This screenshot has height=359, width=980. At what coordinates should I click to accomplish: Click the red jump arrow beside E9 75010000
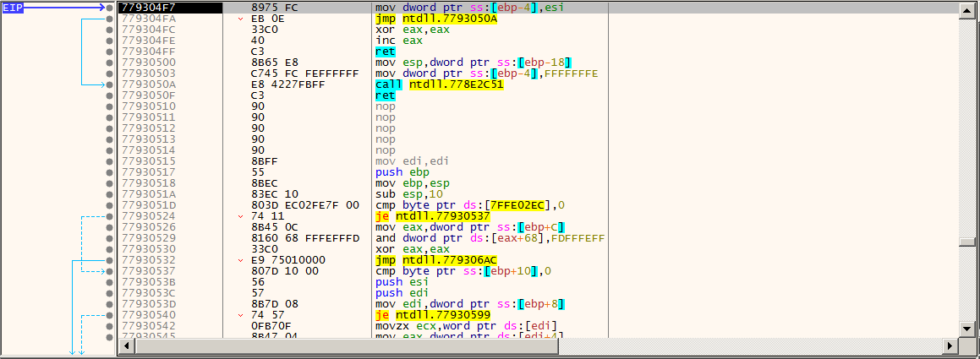pos(241,259)
